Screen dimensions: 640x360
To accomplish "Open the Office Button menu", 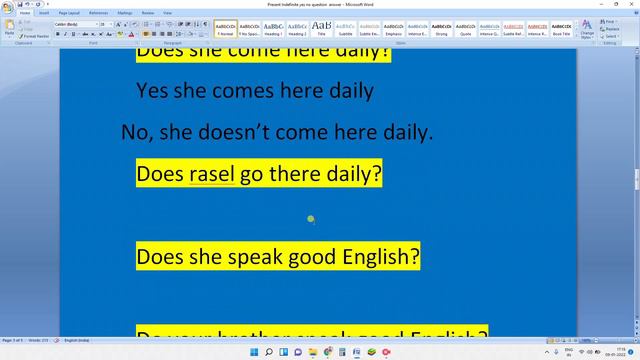I will coord(7,7).
